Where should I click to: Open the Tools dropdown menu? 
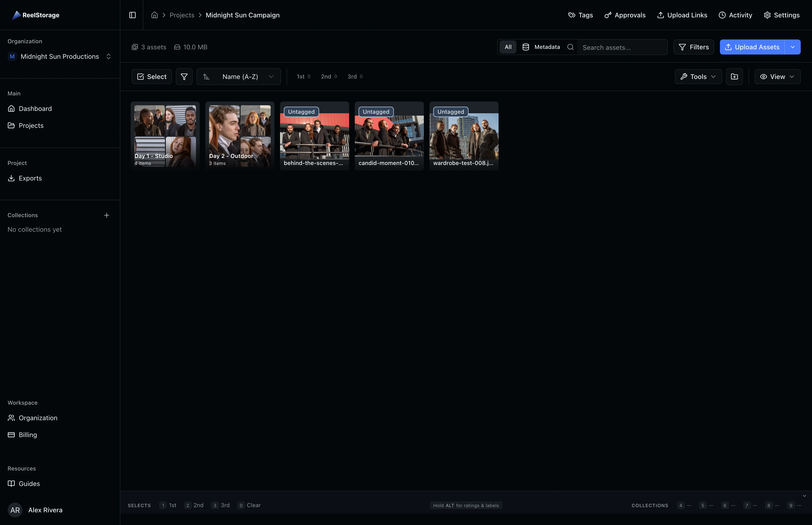[698, 76]
